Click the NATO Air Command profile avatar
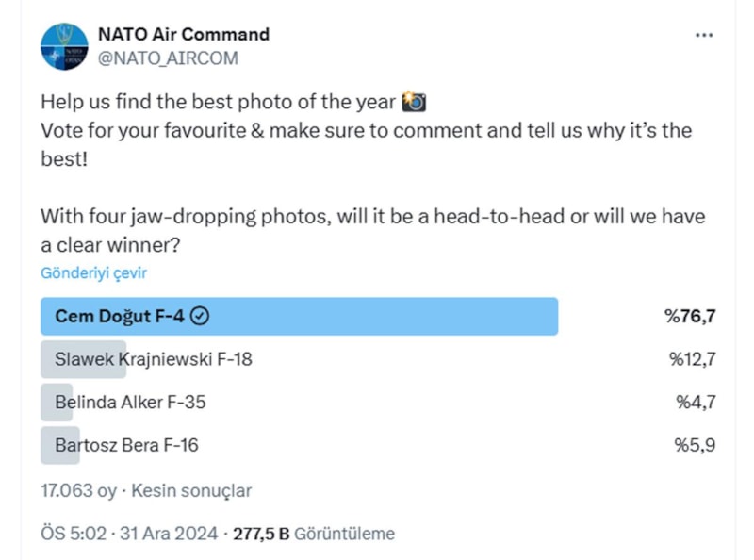This screenshot has height=560, width=754. click(63, 46)
